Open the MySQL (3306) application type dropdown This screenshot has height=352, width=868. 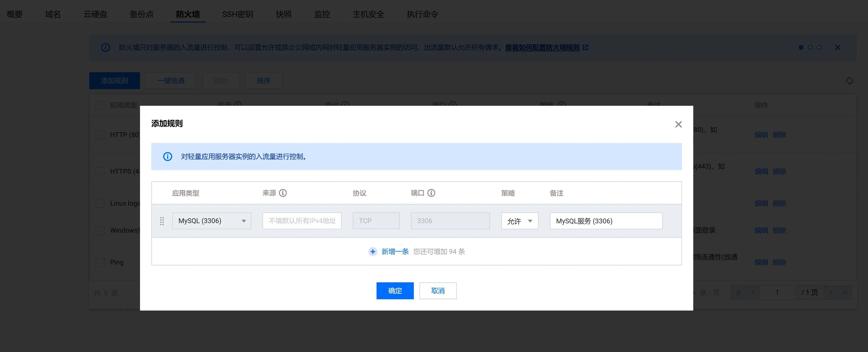(x=211, y=221)
